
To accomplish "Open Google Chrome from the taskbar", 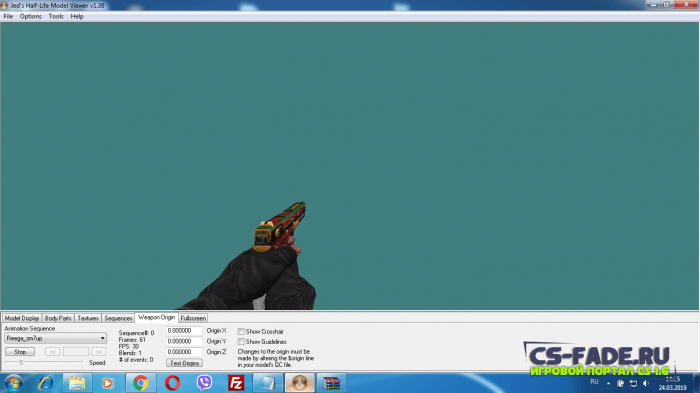I will pyautogui.click(x=141, y=383).
